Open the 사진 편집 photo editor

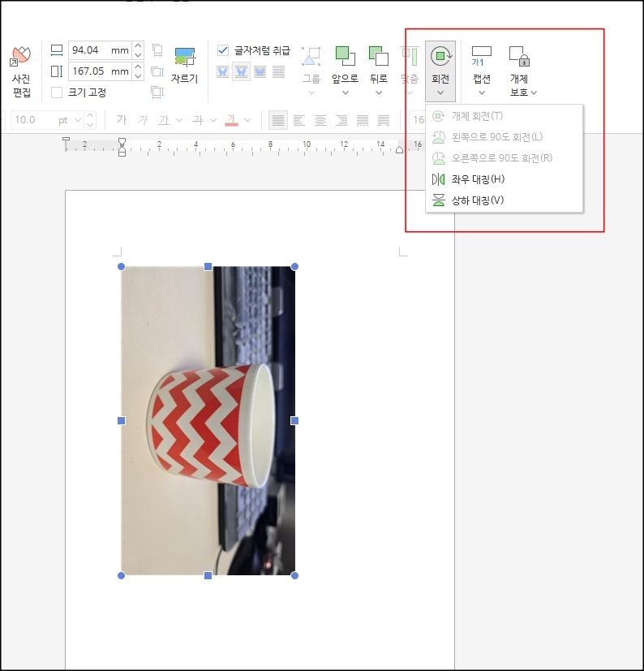[21, 71]
